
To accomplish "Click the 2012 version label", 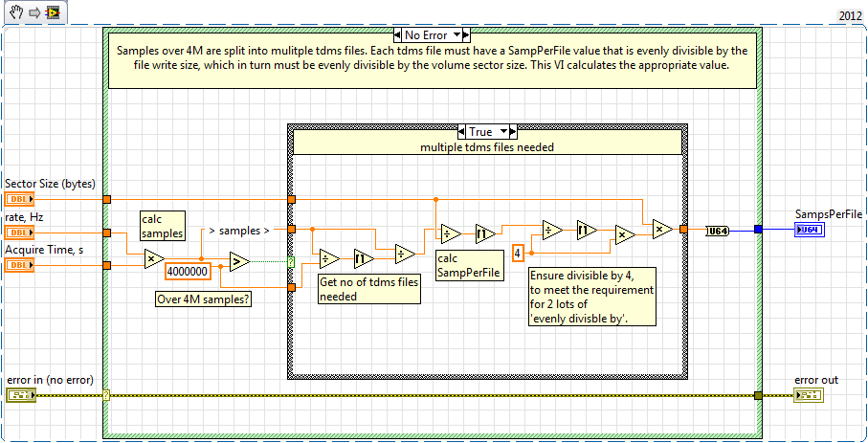I will coord(852,16).
